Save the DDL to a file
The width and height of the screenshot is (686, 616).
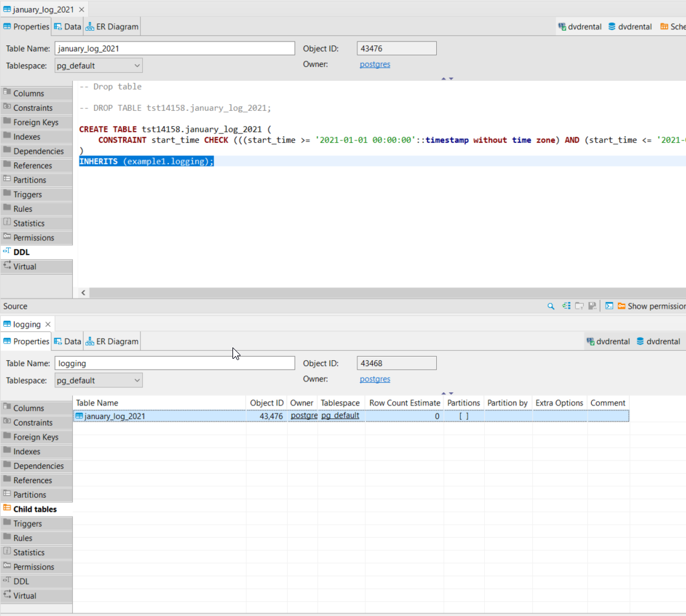[x=592, y=305]
